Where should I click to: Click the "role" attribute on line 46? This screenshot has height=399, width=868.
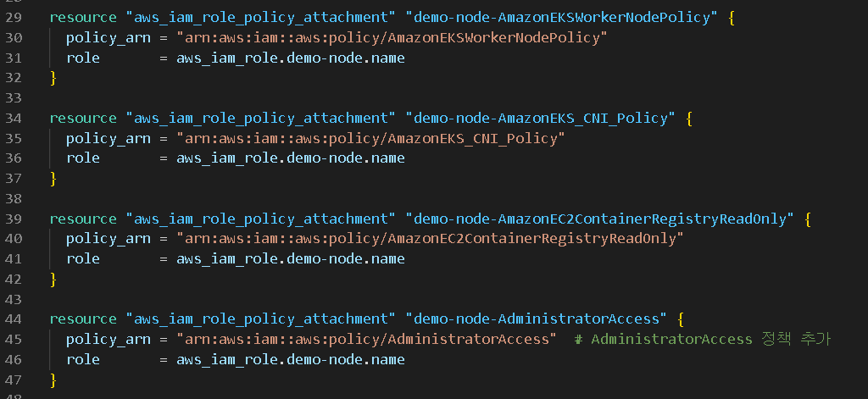(83, 360)
